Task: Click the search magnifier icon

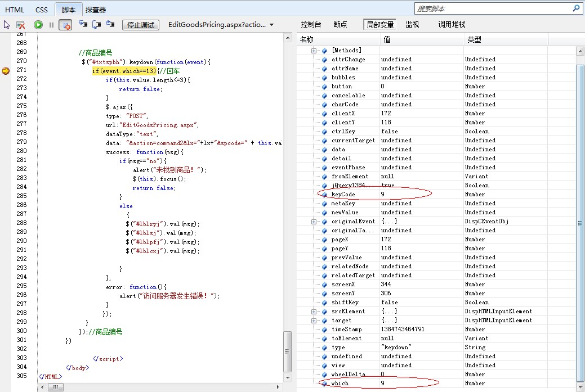Action: coord(576,8)
